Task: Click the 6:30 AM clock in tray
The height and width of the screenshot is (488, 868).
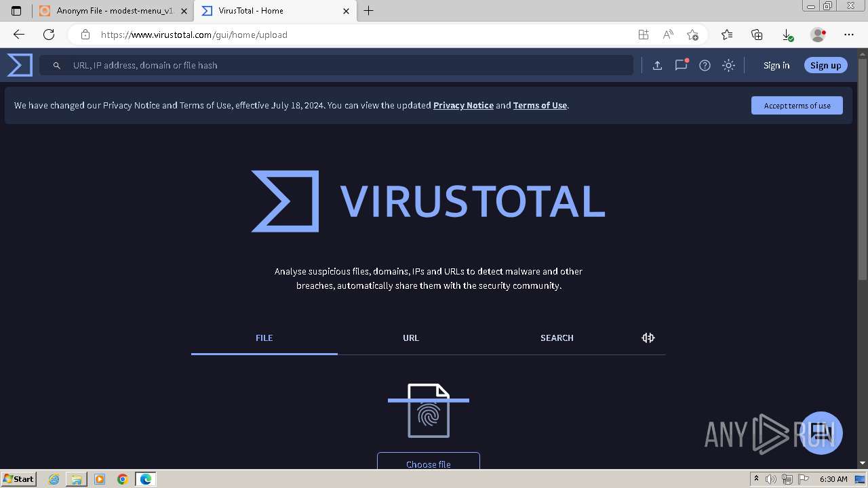Action: pos(833,479)
